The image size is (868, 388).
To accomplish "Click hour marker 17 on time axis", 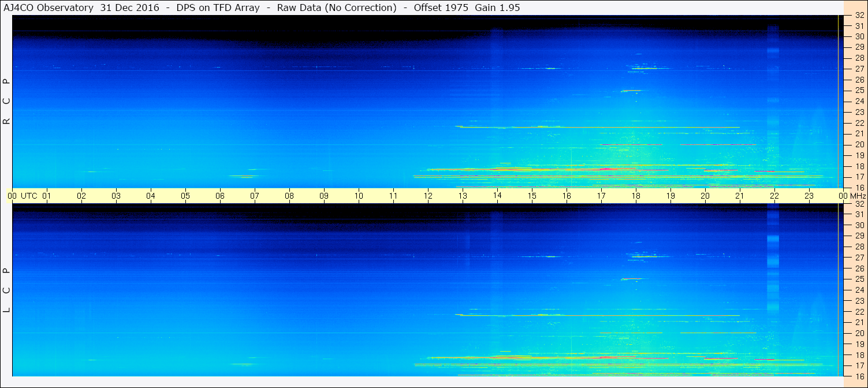I will tap(601, 196).
